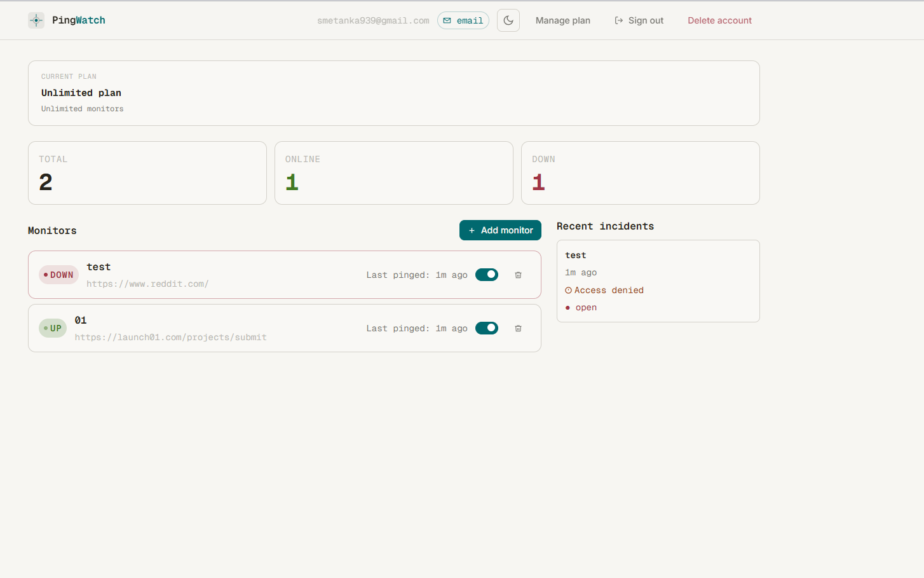The image size is (924, 578).
Task: Click the TOTAL monitors stat card
Action: 147,173
